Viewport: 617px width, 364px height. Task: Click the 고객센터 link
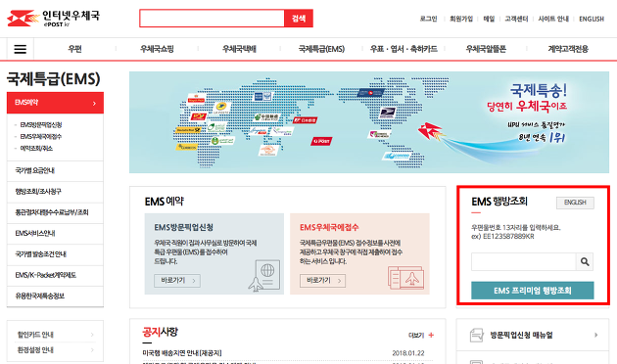coord(516,19)
